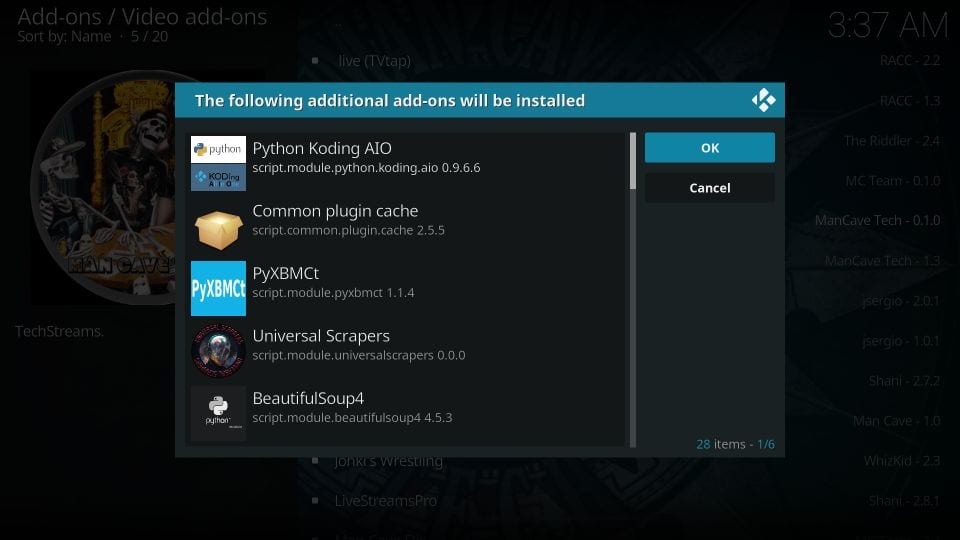Image resolution: width=960 pixels, height=540 pixels.
Task: Click the Add-ons / Video add-ons heading
Action: (142, 17)
